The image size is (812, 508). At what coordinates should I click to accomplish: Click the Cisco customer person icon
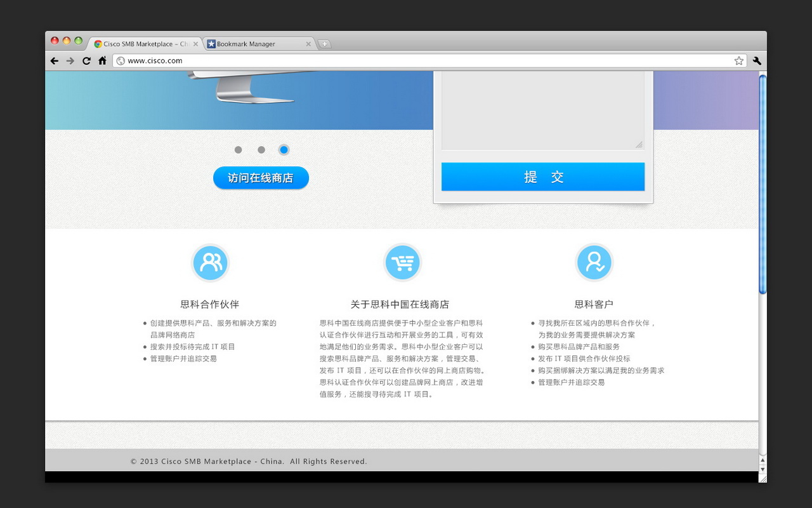tap(594, 262)
